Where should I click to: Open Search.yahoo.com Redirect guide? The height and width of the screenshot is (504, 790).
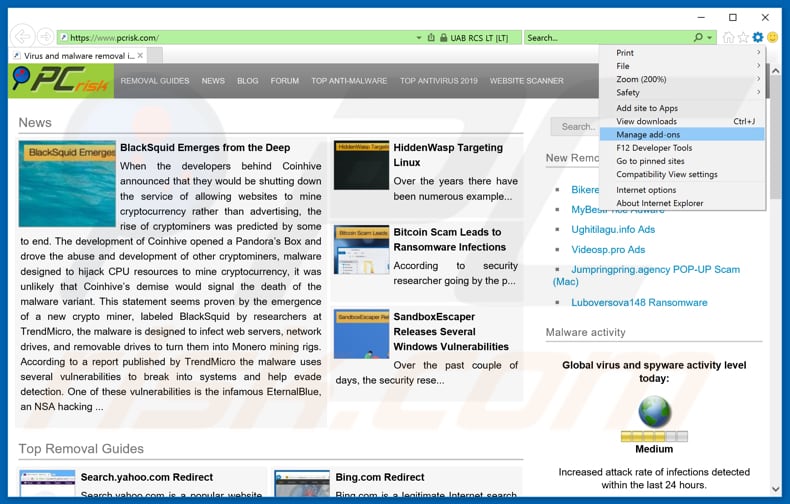click(147, 477)
